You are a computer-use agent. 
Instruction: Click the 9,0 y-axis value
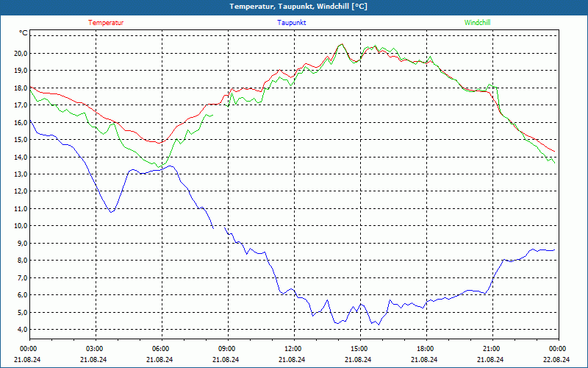point(22,243)
